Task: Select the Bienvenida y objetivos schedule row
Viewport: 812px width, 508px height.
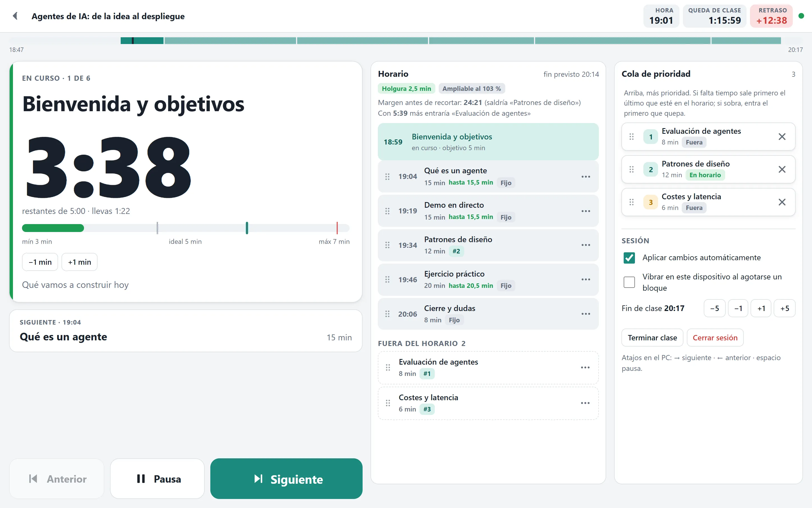Action: (488, 142)
